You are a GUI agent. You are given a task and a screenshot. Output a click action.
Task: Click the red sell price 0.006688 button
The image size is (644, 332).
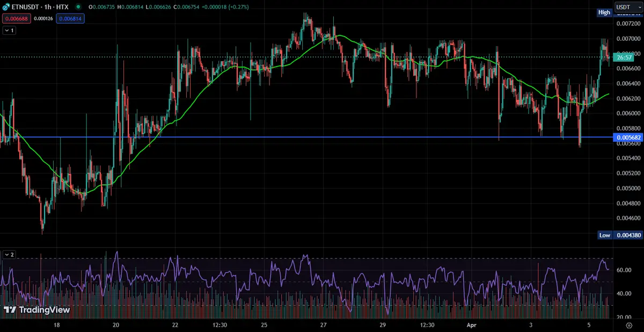(16, 18)
